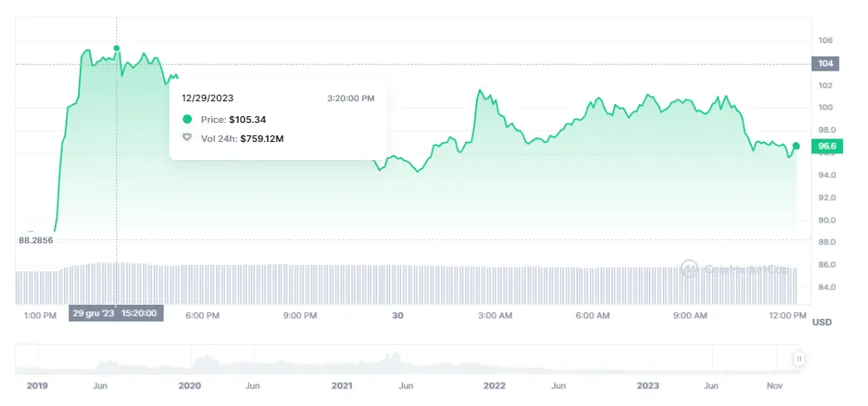Click the green peak marker dot
This screenshot has height=406, width=868.
point(116,48)
